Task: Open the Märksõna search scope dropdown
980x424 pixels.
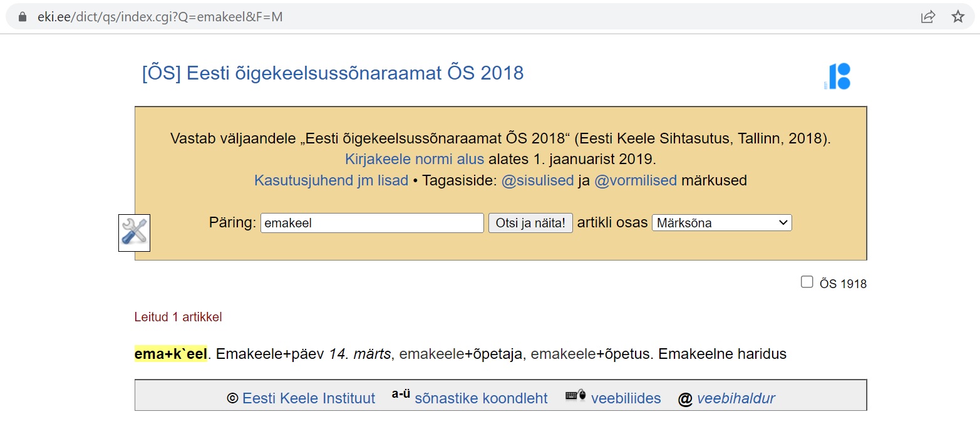Action: [x=721, y=222]
